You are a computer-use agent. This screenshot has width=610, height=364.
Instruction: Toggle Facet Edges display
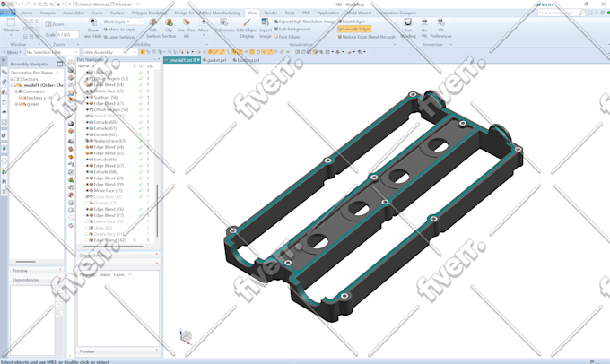point(352,22)
